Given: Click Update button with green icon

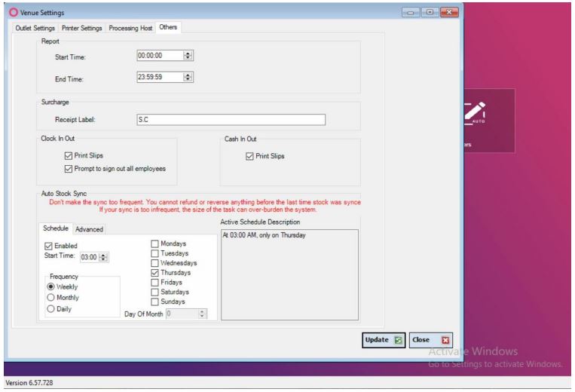Looking at the screenshot, I should (384, 339).
